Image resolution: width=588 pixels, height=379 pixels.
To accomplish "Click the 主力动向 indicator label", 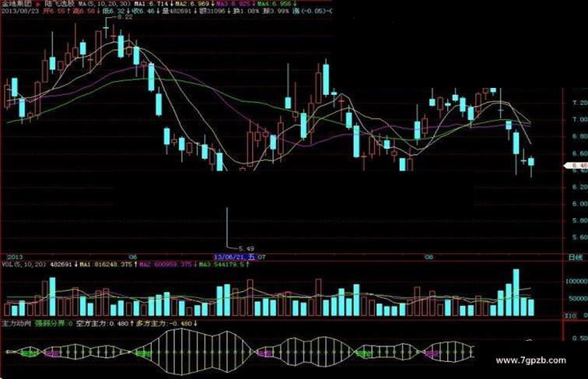I will coord(16,323).
